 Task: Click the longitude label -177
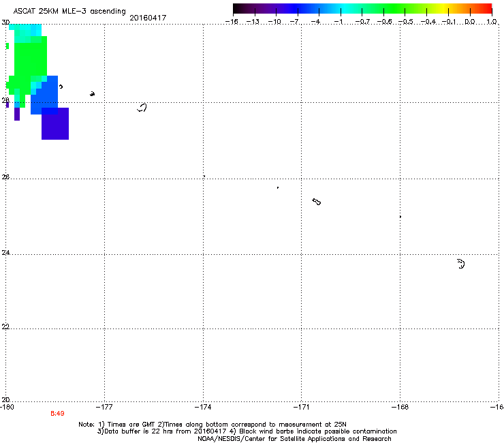[104, 407]
